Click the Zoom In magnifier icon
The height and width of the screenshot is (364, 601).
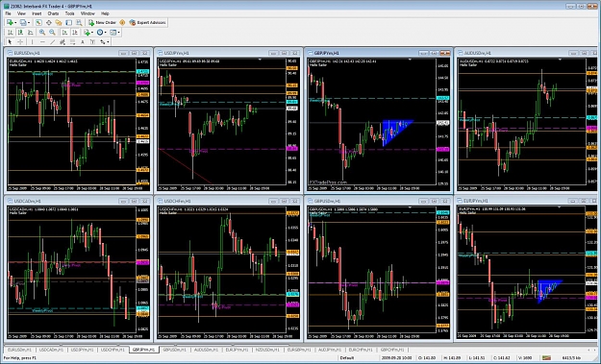[42, 32]
